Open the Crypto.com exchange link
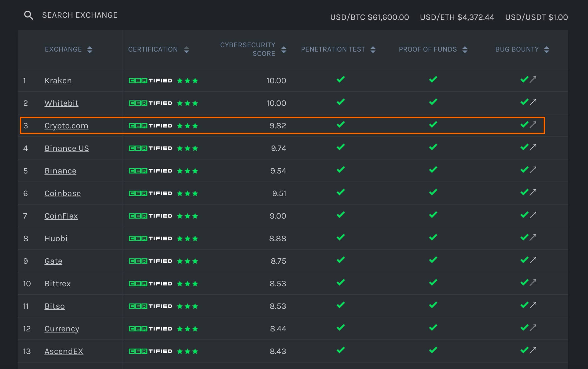588x369 pixels. pos(66,126)
